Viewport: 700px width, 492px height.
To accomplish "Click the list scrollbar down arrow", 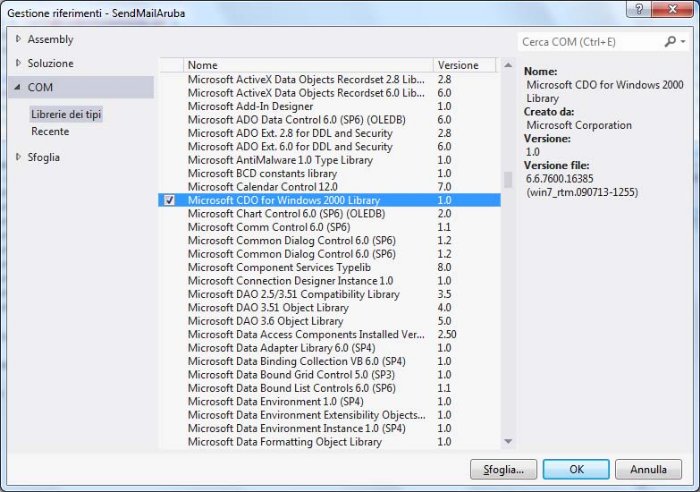I will tap(508, 441).
